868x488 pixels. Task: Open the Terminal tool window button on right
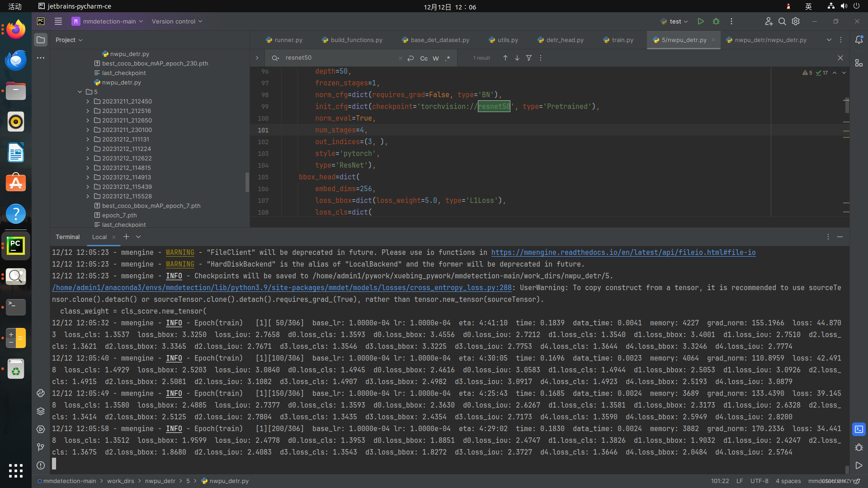(859, 429)
